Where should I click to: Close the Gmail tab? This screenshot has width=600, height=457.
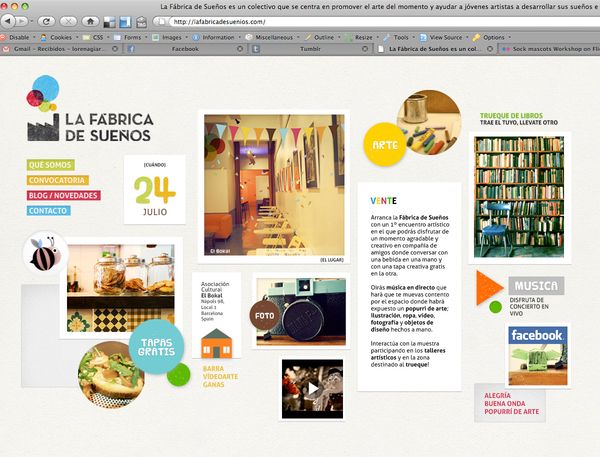click(x=115, y=49)
